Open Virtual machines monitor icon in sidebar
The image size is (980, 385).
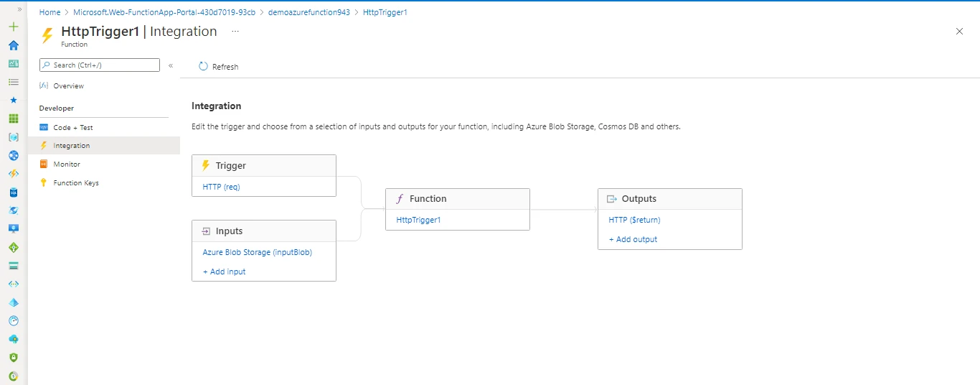[x=13, y=228]
